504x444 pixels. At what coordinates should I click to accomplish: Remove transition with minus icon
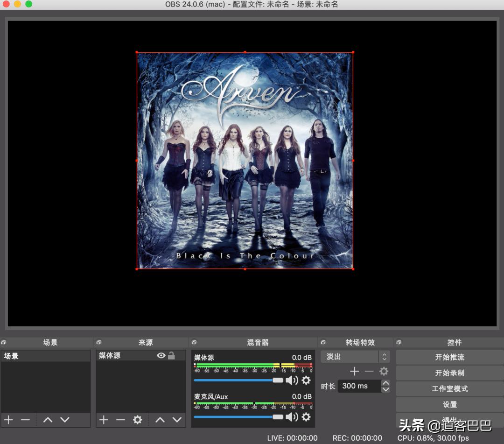click(x=369, y=371)
